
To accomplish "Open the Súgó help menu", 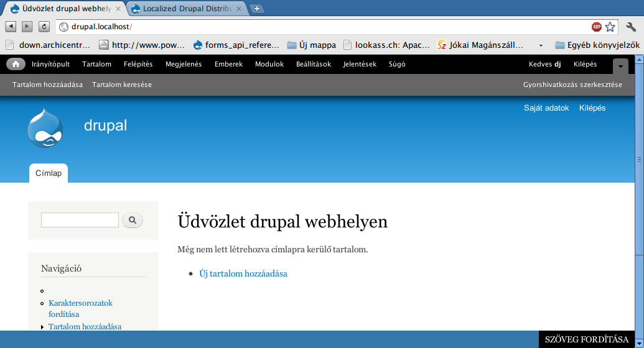I will click(397, 64).
